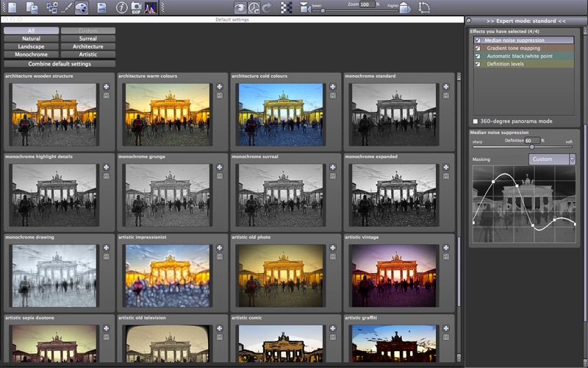Viewport: 588px width, 368px height.
Task: Uncheck Automatic black/white point effect
Action: click(478, 56)
